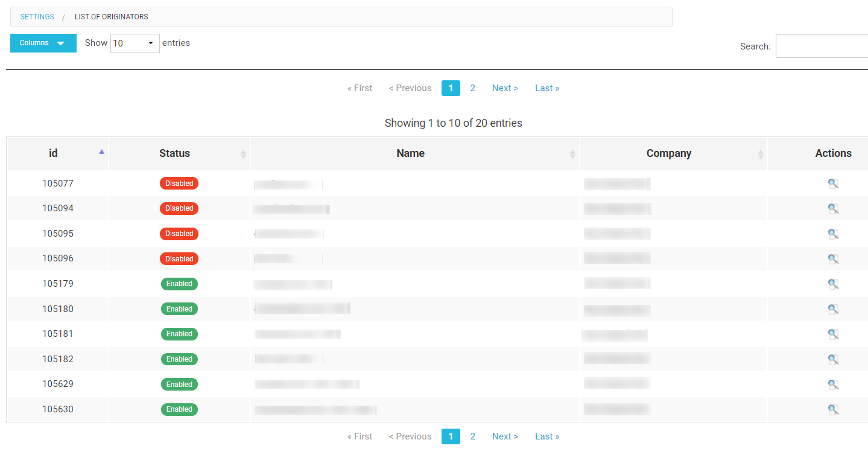Jump to Last page in top pagination
The image size is (868, 460).
point(546,88)
